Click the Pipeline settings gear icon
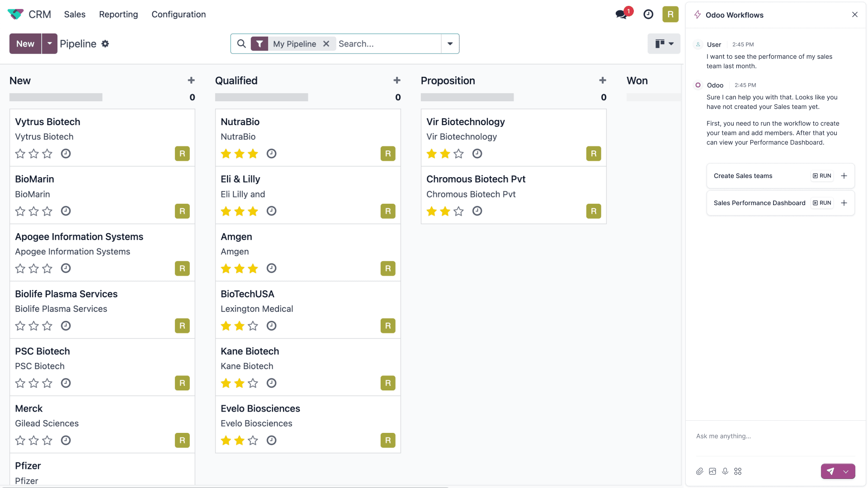Viewport: 868px width, 488px height. (105, 44)
